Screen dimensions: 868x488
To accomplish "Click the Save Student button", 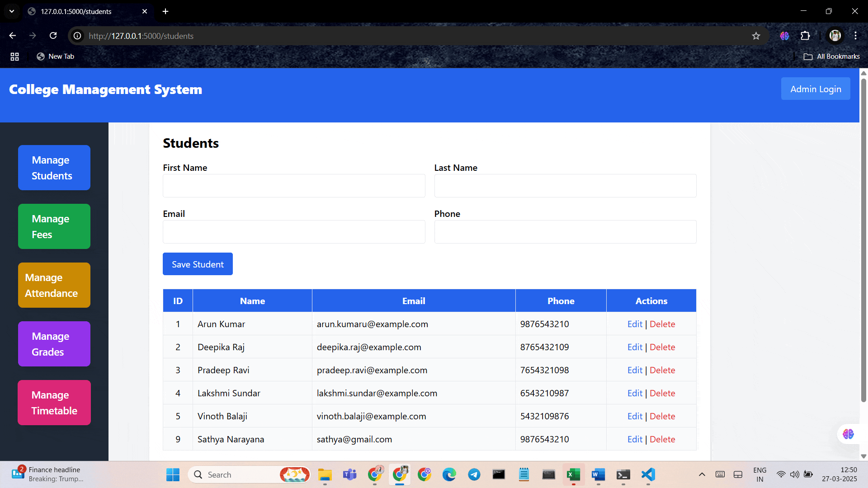I will coord(198,264).
